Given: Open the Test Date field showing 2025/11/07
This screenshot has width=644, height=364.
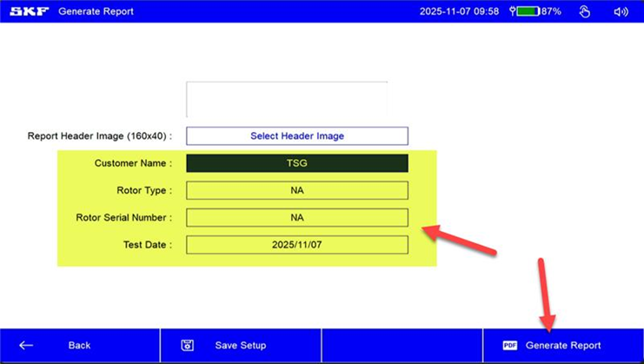Looking at the screenshot, I should 296,245.
